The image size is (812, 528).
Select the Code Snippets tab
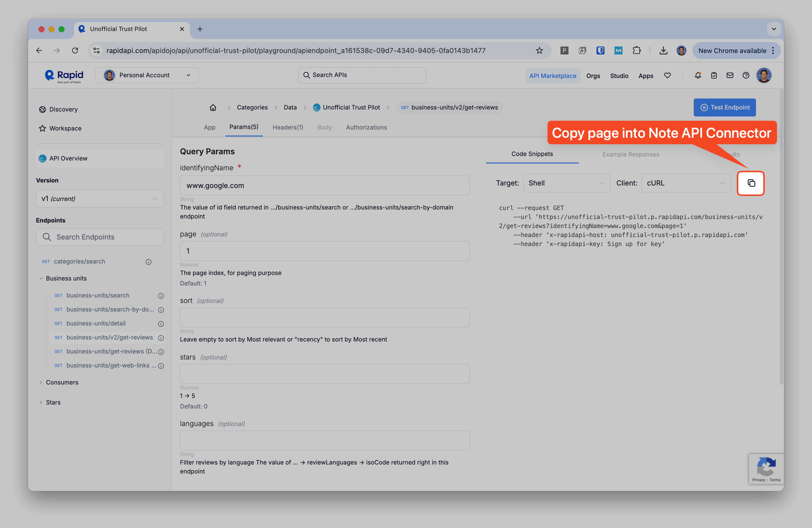click(x=532, y=154)
